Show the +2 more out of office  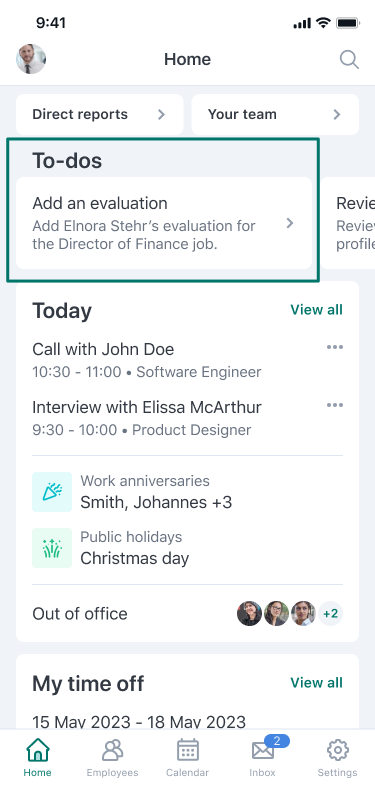tap(331, 614)
